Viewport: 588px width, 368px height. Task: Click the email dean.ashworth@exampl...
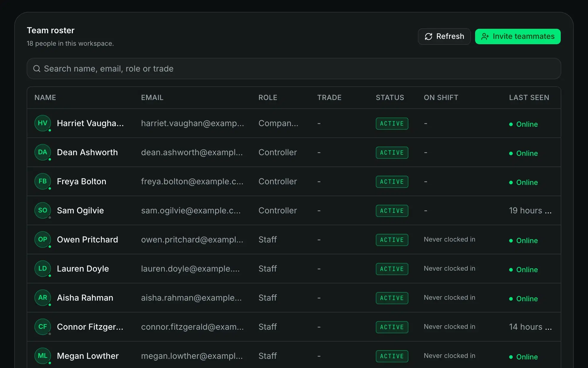coord(192,152)
